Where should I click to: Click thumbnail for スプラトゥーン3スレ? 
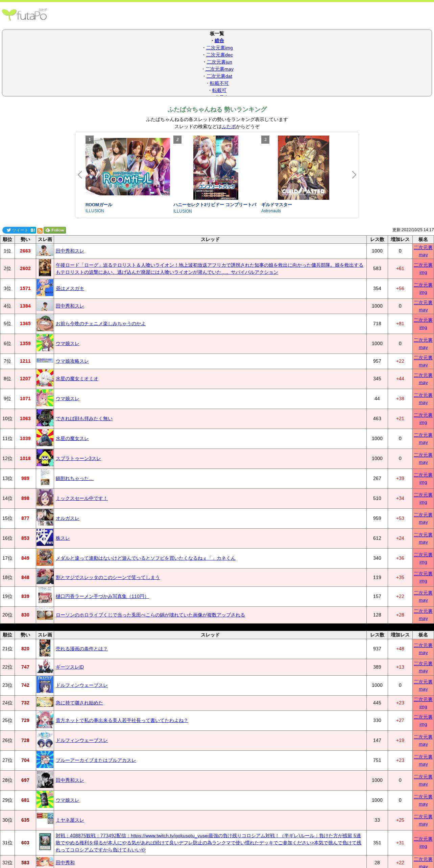point(45,458)
